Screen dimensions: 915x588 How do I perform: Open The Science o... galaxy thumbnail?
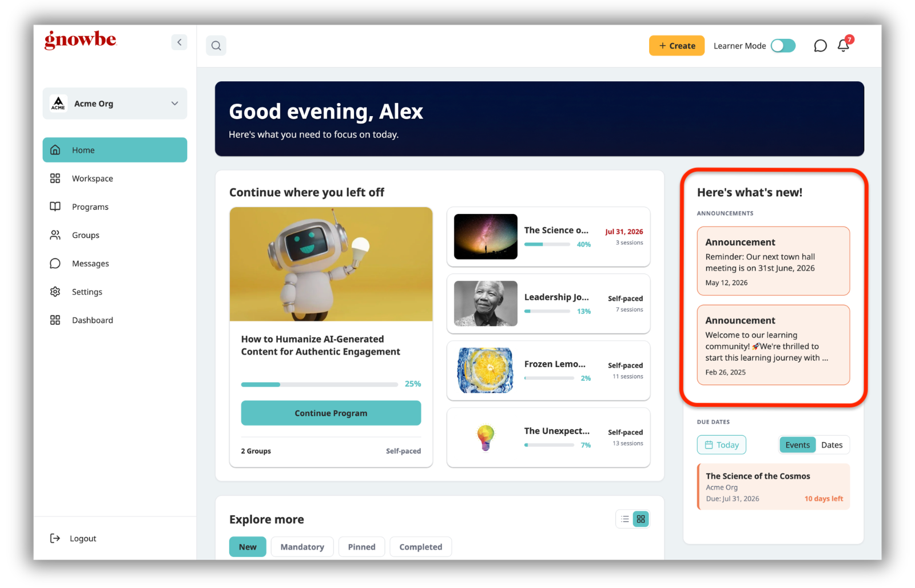pyautogui.click(x=486, y=237)
